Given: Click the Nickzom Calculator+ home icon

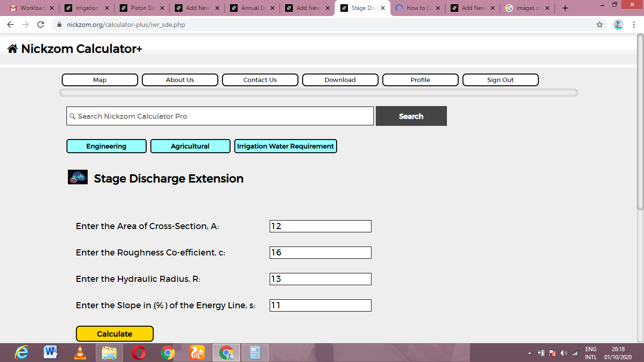Looking at the screenshot, I should 13,49.
